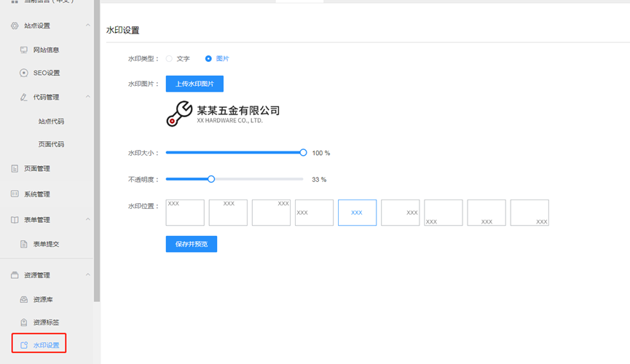Click the 网站信息 monitor icon
Screen dimensions: 630x364
point(24,50)
